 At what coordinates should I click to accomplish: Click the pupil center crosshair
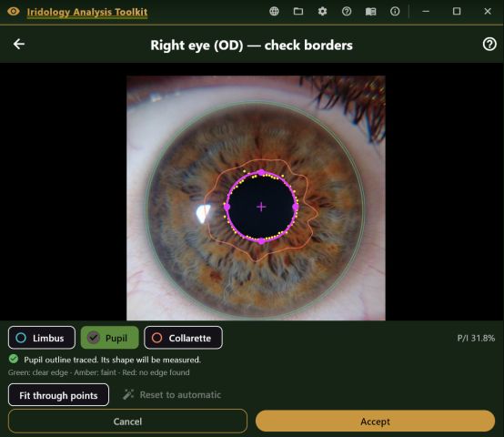(261, 207)
